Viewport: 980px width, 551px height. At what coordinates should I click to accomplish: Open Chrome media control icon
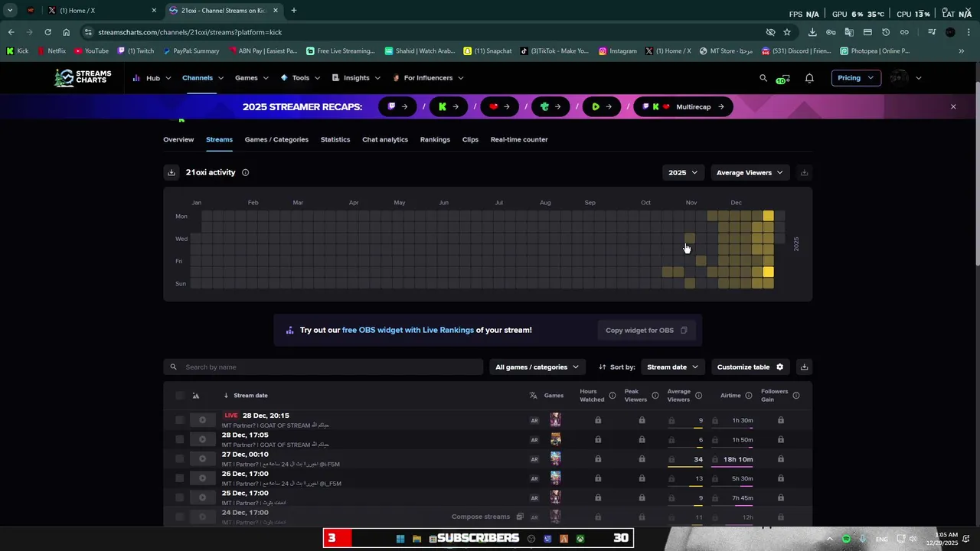pos(932,32)
